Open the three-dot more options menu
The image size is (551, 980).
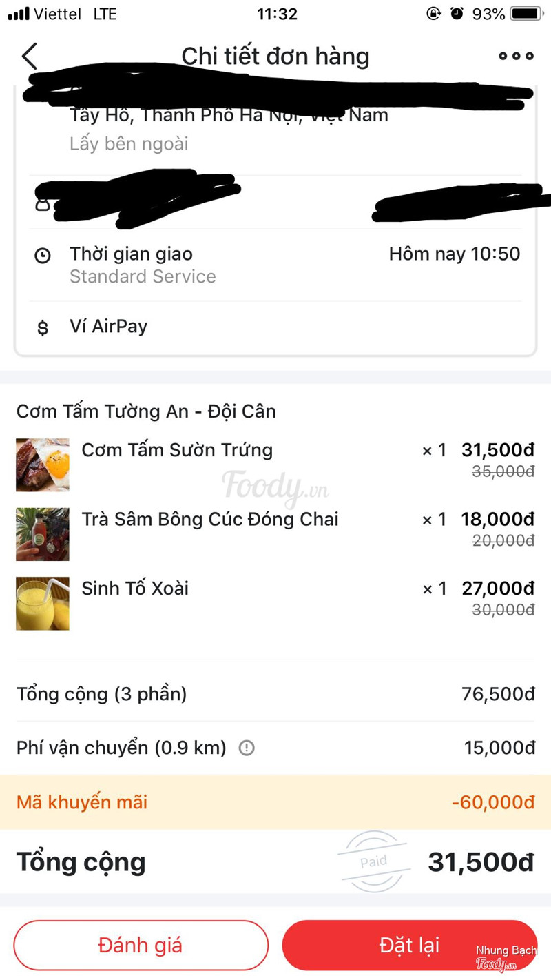pos(516,57)
